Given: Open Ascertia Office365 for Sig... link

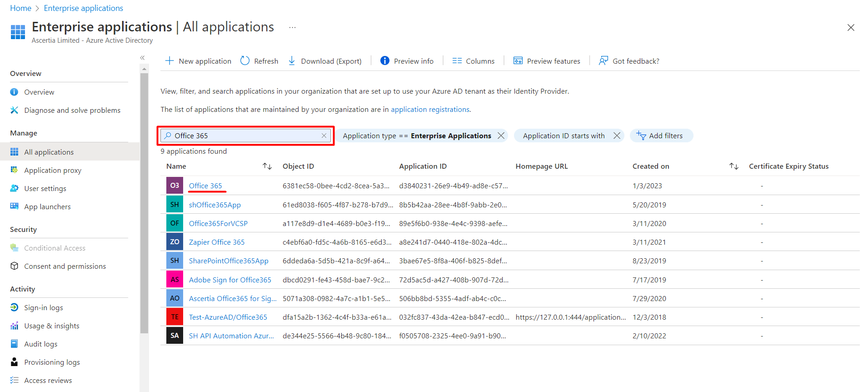Looking at the screenshot, I should pyautogui.click(x=233, y=298).
